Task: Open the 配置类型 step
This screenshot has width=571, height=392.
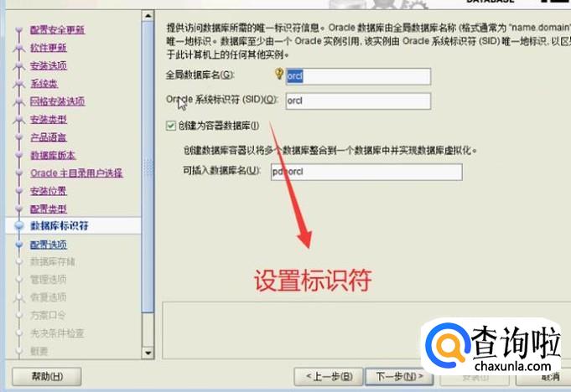Action: (48, 209)
